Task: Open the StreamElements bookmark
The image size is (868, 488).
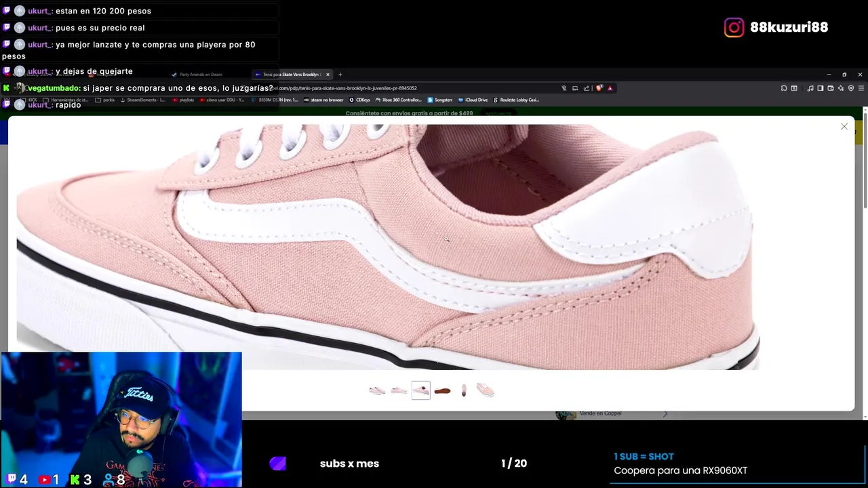Action: (x=142, y=100)
